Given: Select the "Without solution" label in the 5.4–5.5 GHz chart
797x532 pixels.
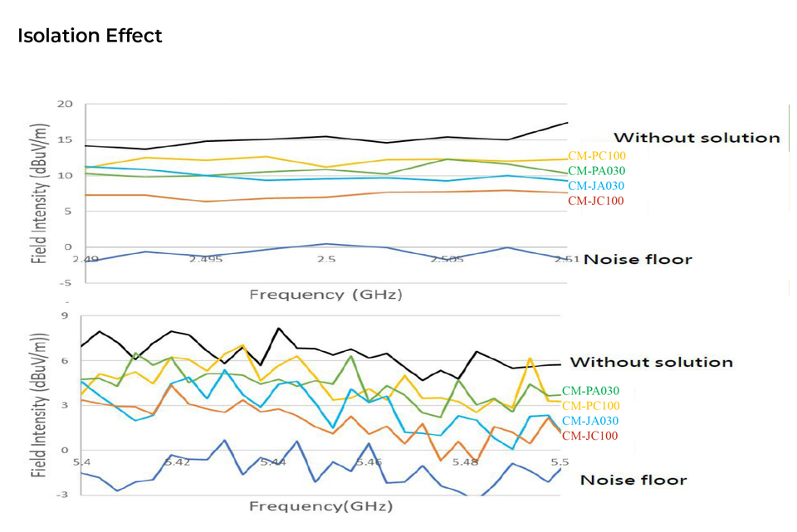Looking at the screenshot, I should (651, 362).
